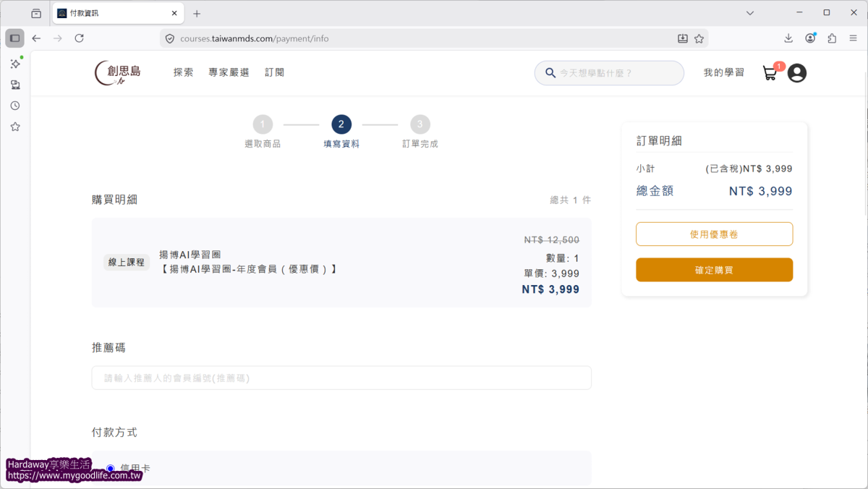Click the 付款方式 heading
This screenshot has height=489, width=868.
pos(114,433)
